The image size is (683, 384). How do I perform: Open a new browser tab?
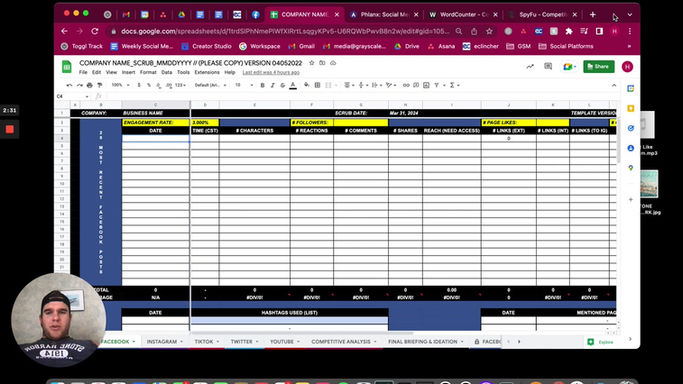[592, 14]
